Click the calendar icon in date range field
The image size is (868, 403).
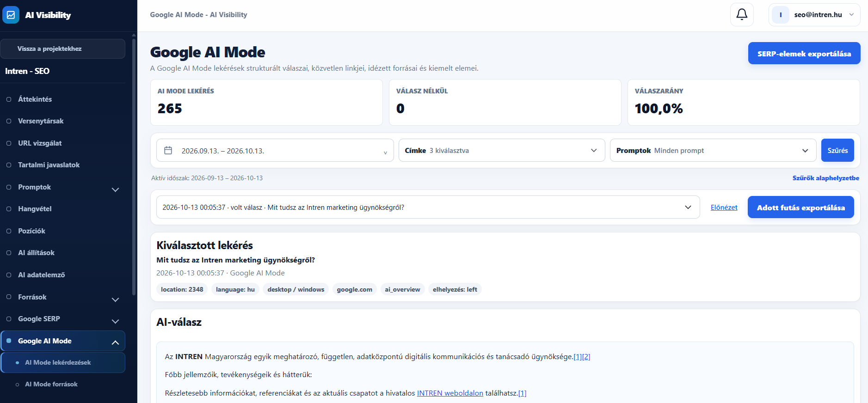click(x=168, y=150)
